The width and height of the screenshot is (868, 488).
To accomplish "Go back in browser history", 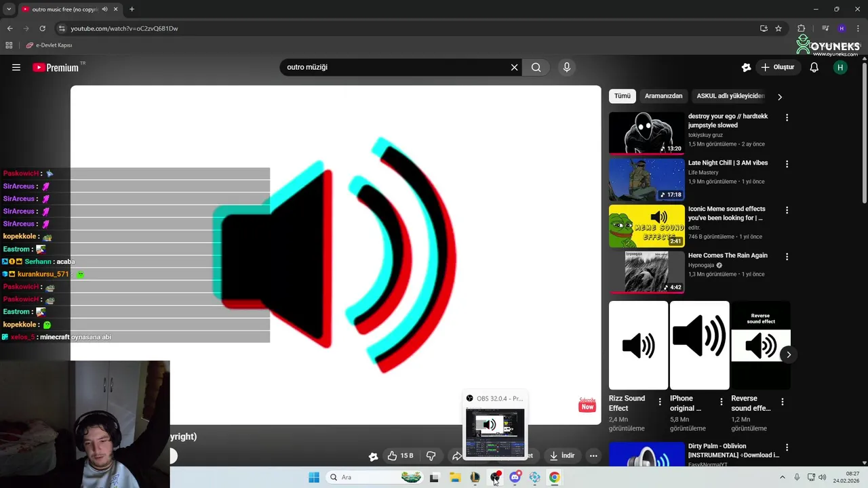I will [9, 28].
